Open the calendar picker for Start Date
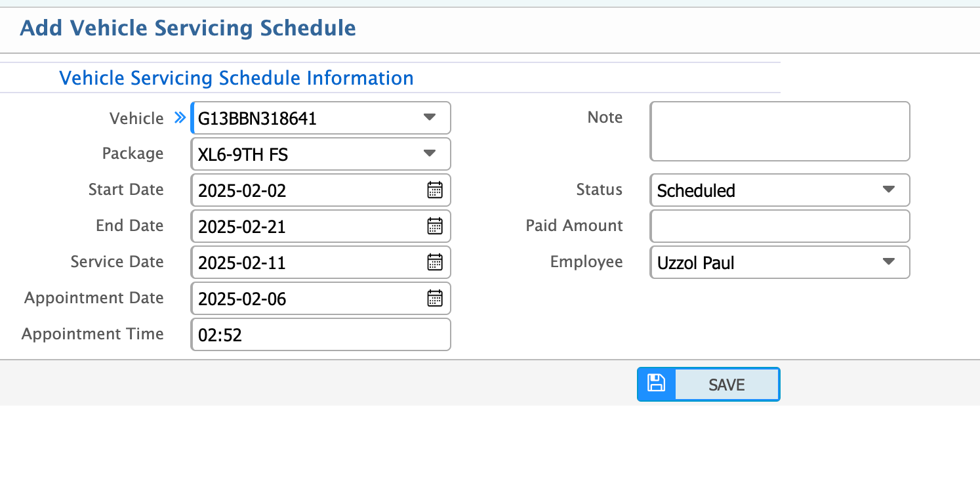The height and width of the screenshot is (487, 980). click(435, 190)
